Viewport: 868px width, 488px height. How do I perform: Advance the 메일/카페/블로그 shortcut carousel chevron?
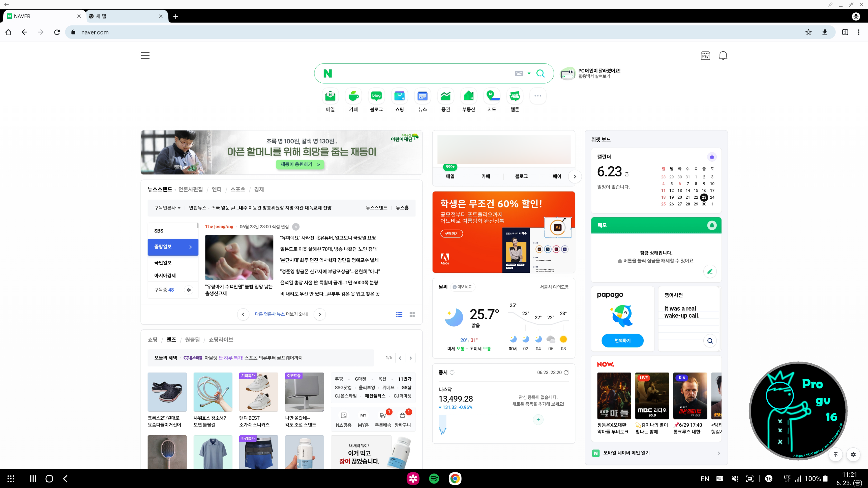click(x=575, y=176)
